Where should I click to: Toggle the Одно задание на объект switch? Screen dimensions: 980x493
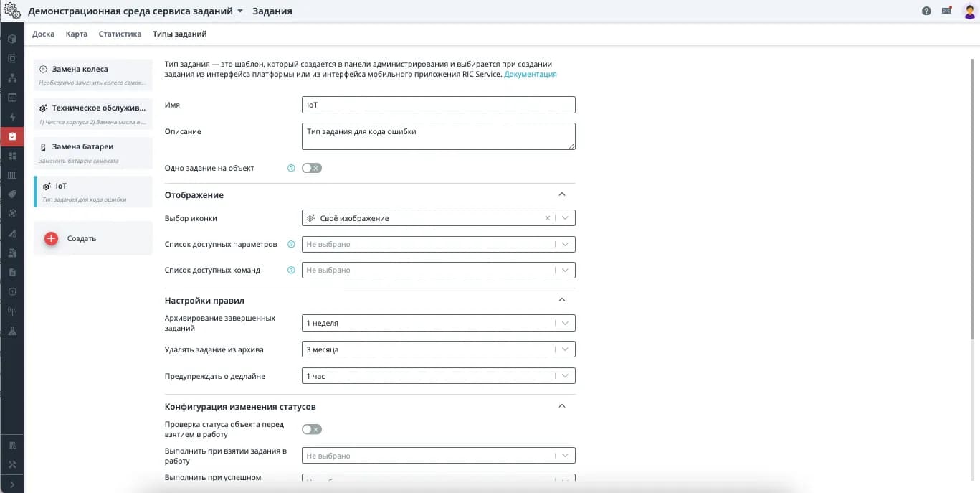312,168
